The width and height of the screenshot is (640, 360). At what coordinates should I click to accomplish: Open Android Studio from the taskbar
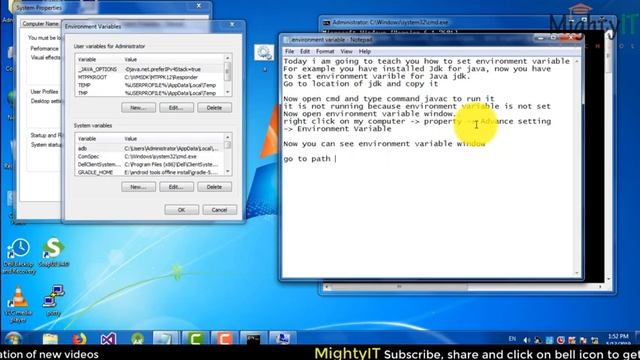(x=138, y=339)
